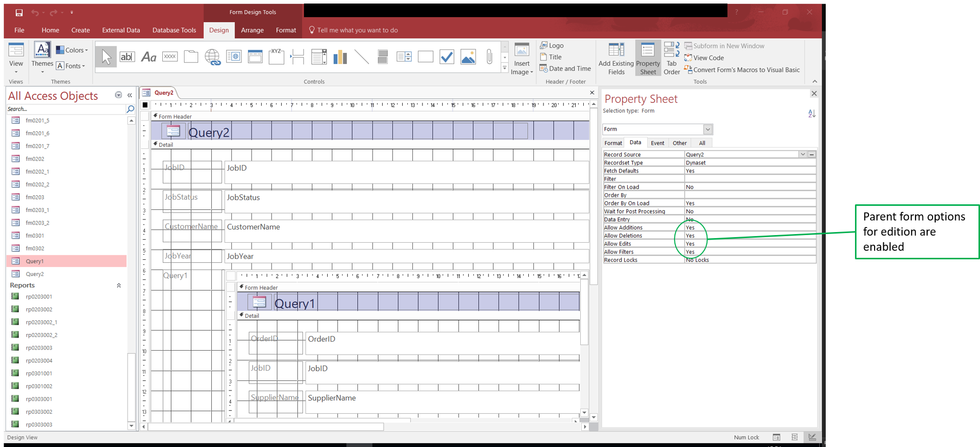Choose the Attachment paperclip control
The image size is (980, 447).
point(489,57)
